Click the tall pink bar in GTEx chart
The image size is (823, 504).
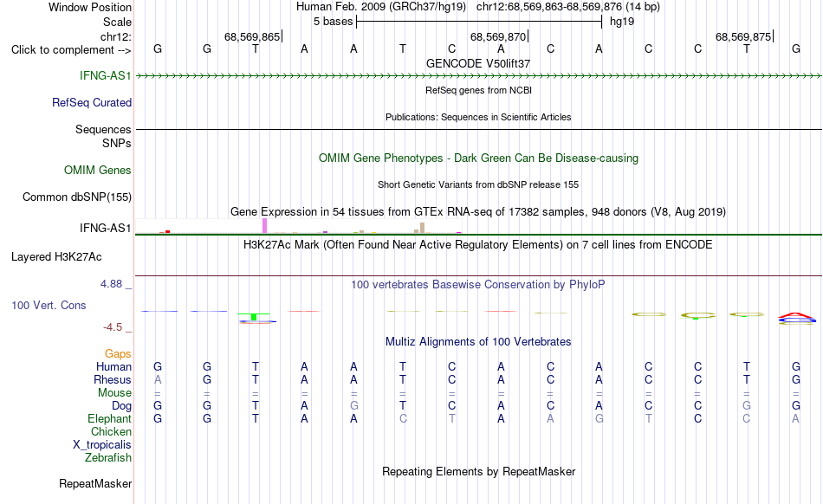[x=264, y=225]
